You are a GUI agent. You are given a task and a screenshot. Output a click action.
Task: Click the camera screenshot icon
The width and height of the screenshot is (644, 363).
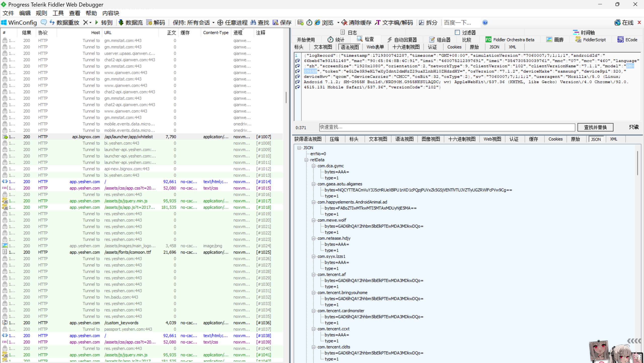click(x=300, y=22)
